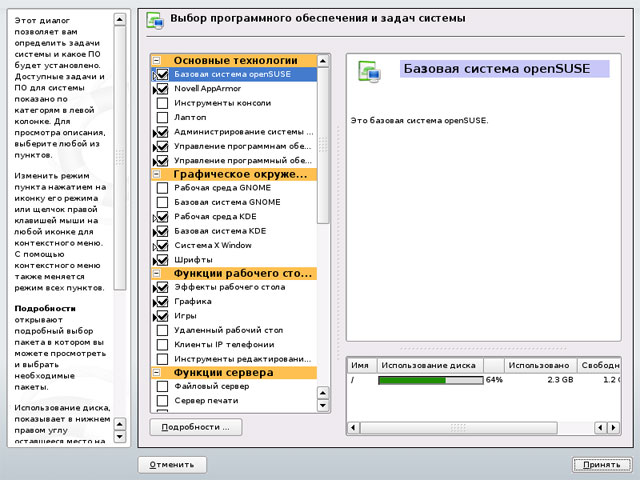This screenshot has height=480, width=640.
Task: Click the 64% disk usage bar
Action: coord(431,380)
